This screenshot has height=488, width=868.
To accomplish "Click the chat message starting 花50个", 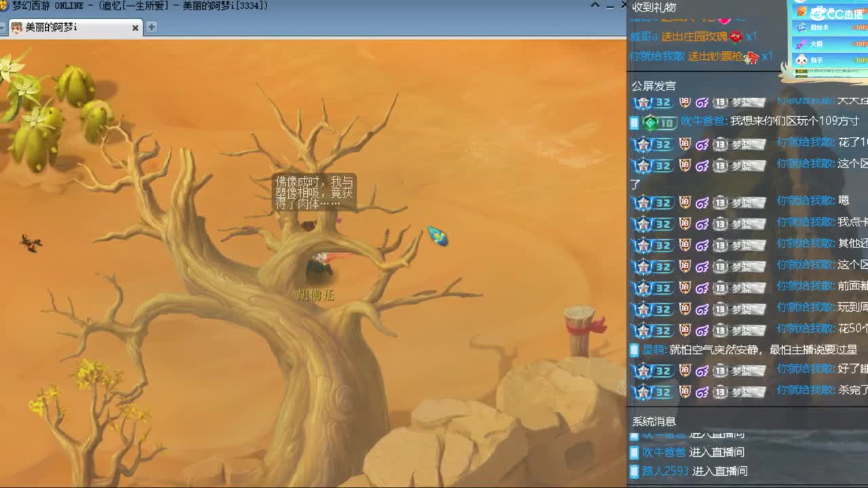I will 853,329.
